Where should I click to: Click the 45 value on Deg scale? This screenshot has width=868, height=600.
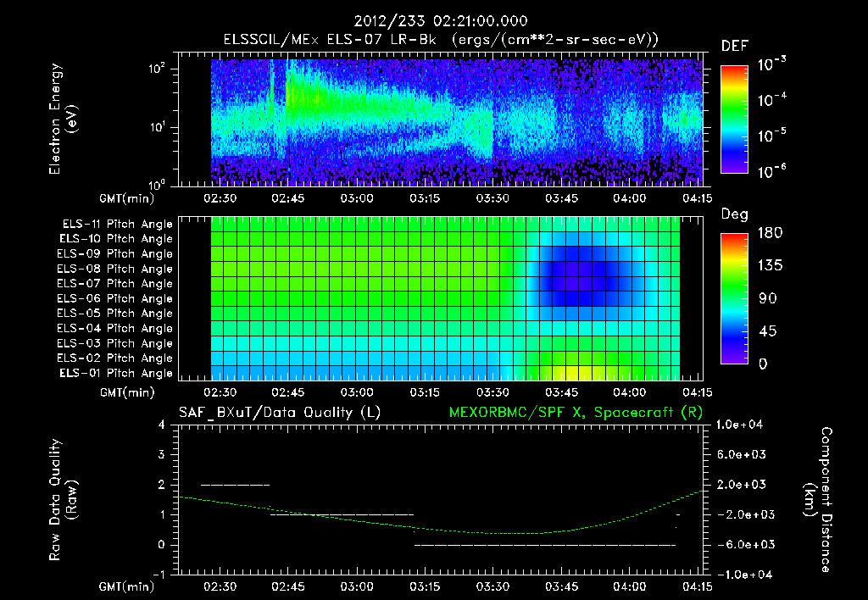click(x=766, y=331)
